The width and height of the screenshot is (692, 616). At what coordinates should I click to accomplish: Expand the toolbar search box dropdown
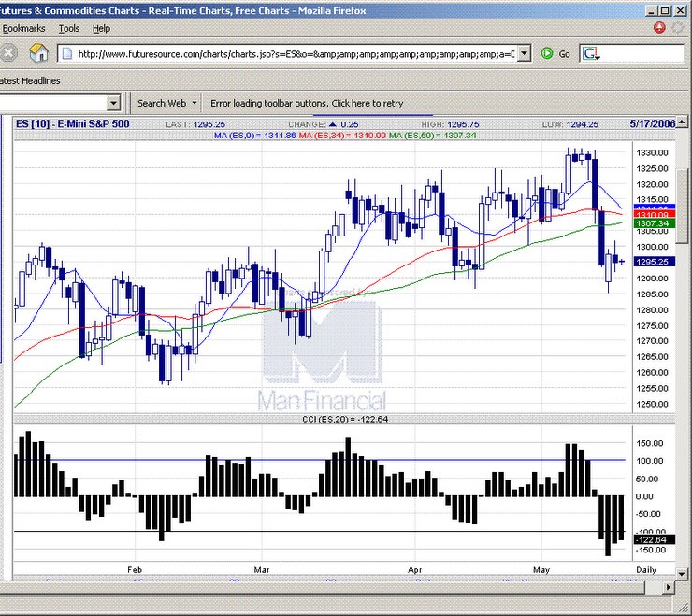pos(113,103)
